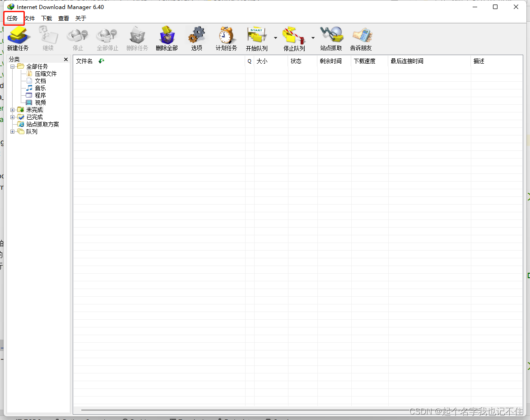The width and height of the screenshot is (530, 420).
Task: Click the IDM title bar app icon
Action: (x=11, y=7)
